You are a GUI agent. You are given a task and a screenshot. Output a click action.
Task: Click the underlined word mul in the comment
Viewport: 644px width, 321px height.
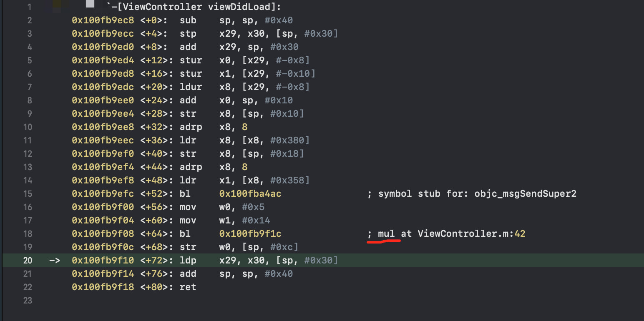point(386,234)
